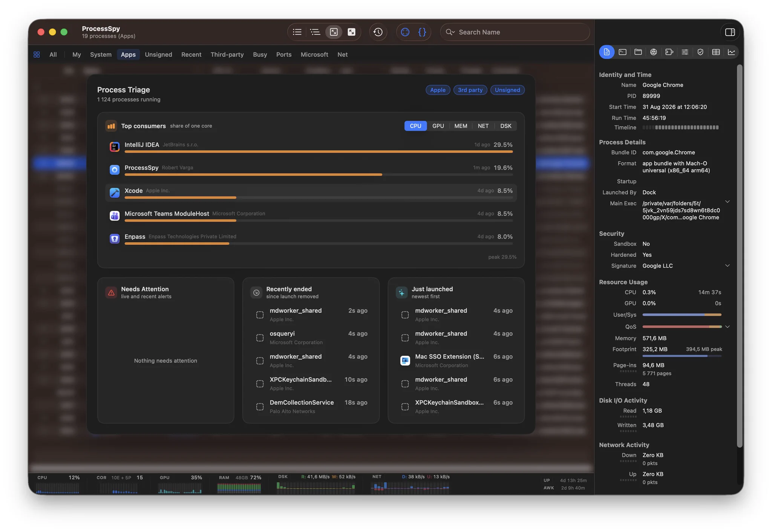Open the table inspector tab
Image resolution: width=772 pixels, height=532 pixels.
(x=716, y=52)
